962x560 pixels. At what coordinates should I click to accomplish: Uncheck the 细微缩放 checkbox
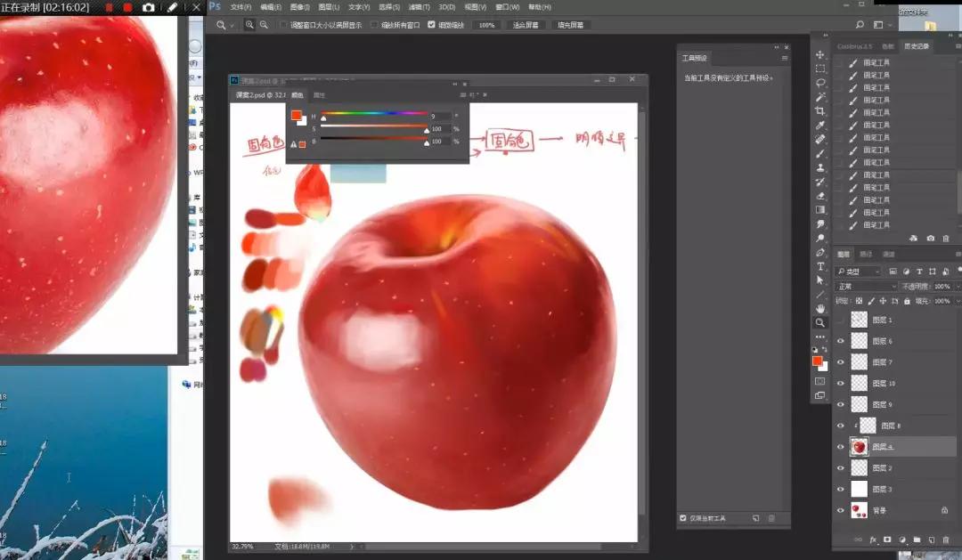pos(432,25)
